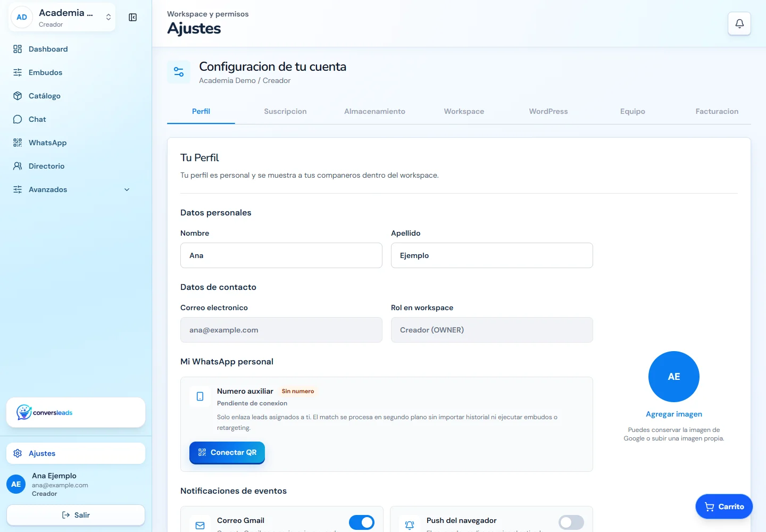Switch to the Almacenamiento tab
This screenshot has width=766, height=532.
click(374, 111)
